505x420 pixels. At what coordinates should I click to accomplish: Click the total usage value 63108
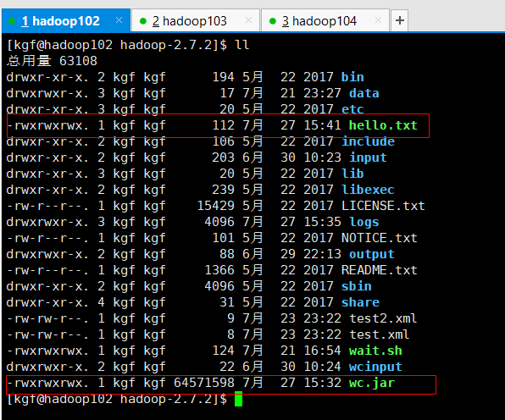[x=78, y=61]
